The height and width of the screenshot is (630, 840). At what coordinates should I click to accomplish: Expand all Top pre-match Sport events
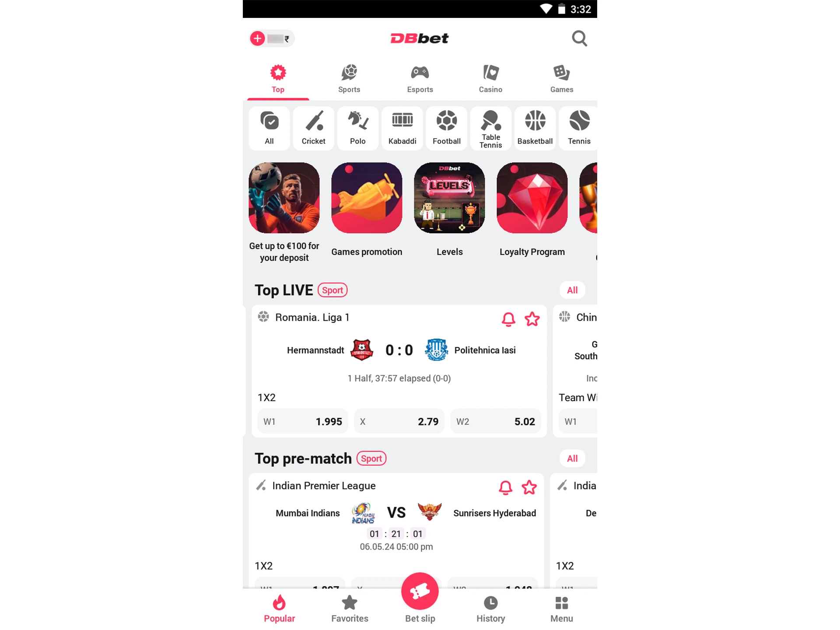[571, 458]
